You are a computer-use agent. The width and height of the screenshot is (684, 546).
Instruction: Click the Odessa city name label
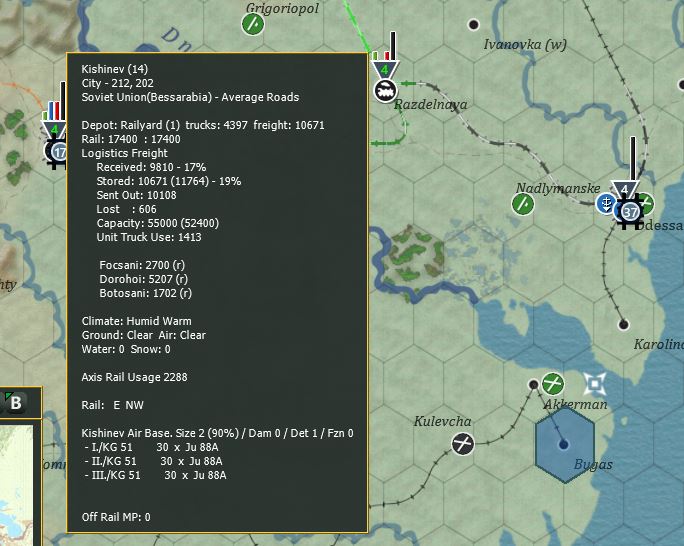pyautogui.click(x=659, y=225)
